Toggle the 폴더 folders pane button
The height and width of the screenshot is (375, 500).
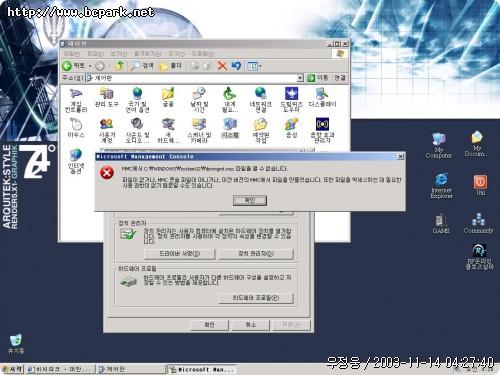[x=170, y=66]
